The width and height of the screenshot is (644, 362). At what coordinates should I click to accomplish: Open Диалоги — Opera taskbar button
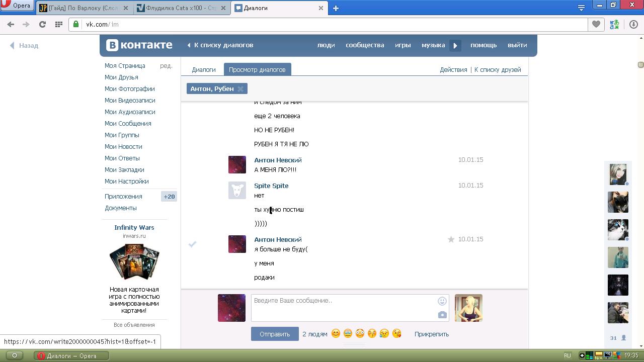(x=72, y=355)
